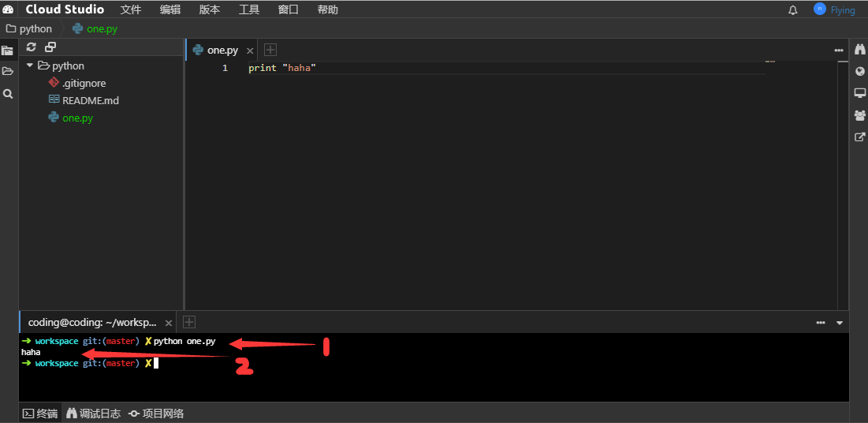Click the editor vertical scrollbar
The height and width of the screenshot is (423, 868).
tap(843, 185)
